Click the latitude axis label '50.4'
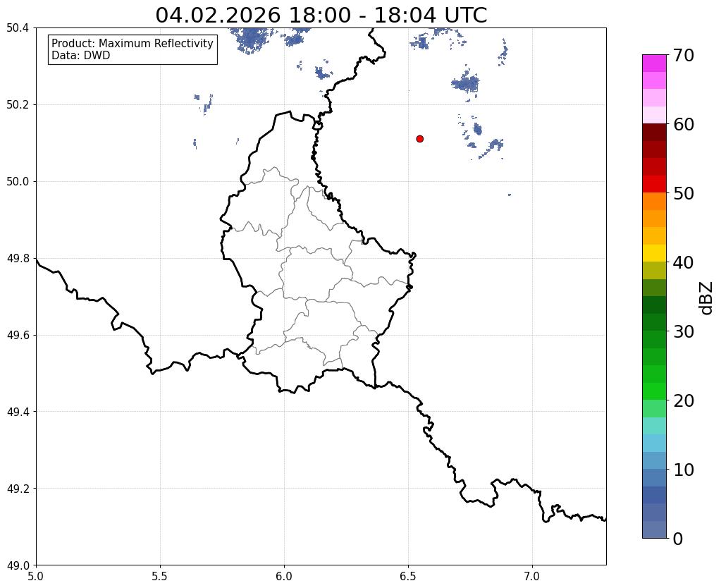Viewport: 721px width, 588px height. 18,28
